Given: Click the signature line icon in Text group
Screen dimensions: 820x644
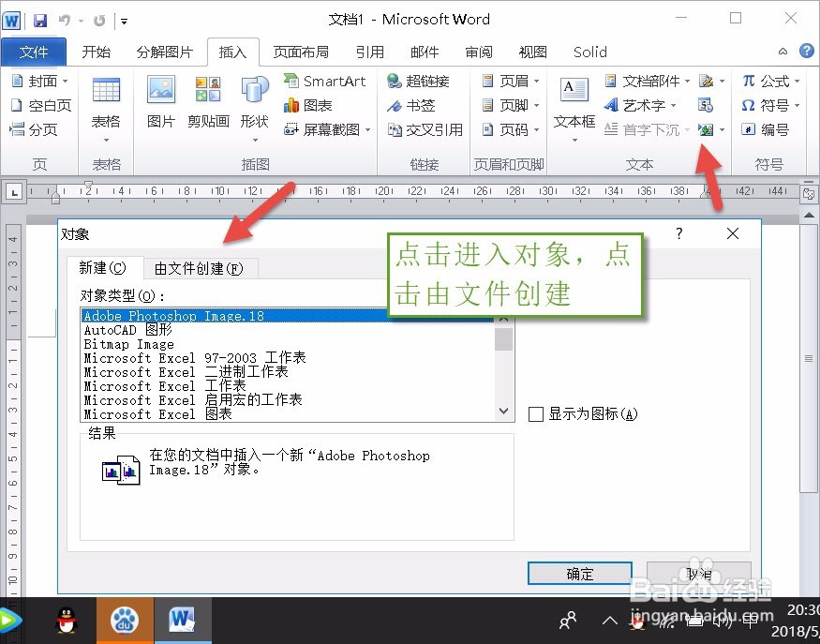Looking at the screenshot, I should coord(706,82).
